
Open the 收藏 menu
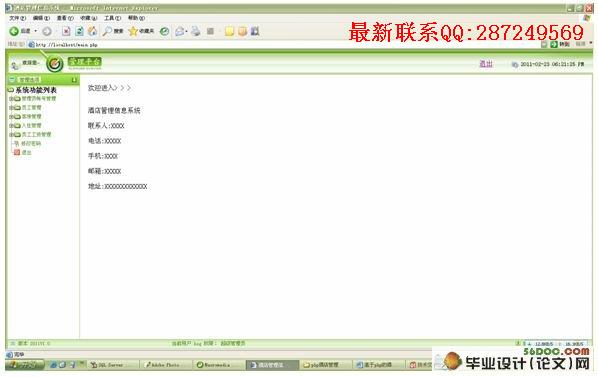88,18
